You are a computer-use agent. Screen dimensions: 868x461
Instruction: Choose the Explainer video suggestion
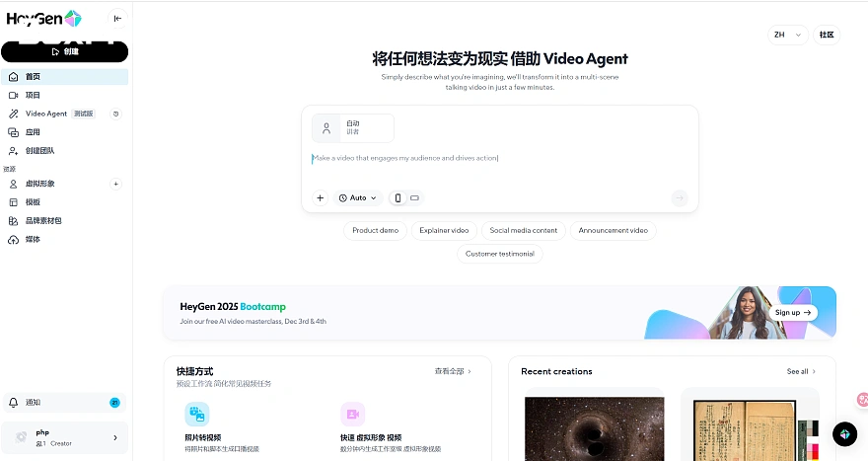(444, 231)
